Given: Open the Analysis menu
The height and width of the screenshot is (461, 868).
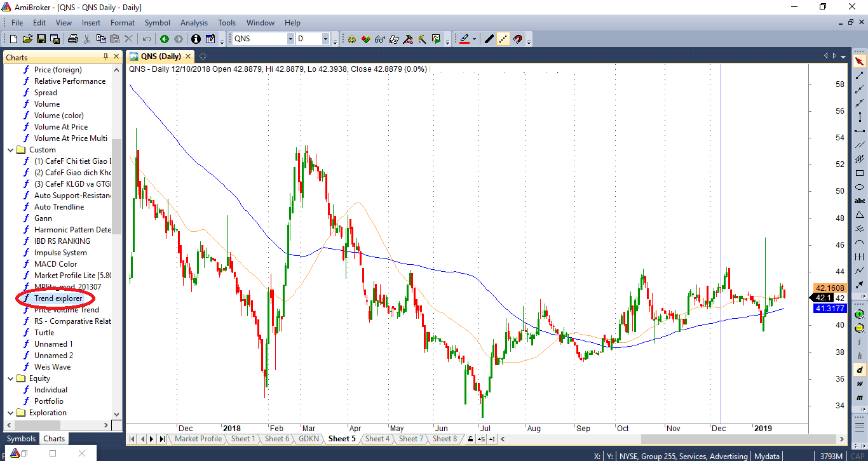Looking at the screenshot, I should point(194,23).
